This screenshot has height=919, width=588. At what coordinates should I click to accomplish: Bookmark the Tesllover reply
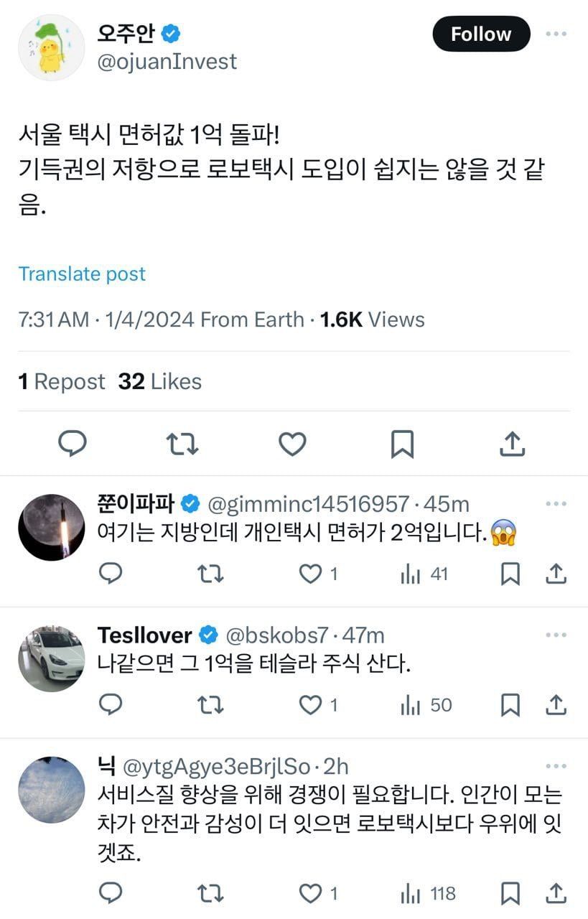pos(510,705)
